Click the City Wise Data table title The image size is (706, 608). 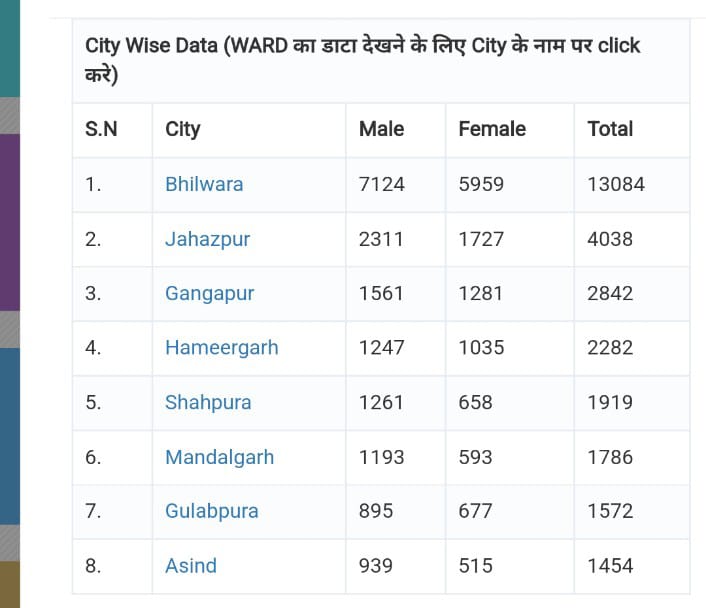pos(362,60)
